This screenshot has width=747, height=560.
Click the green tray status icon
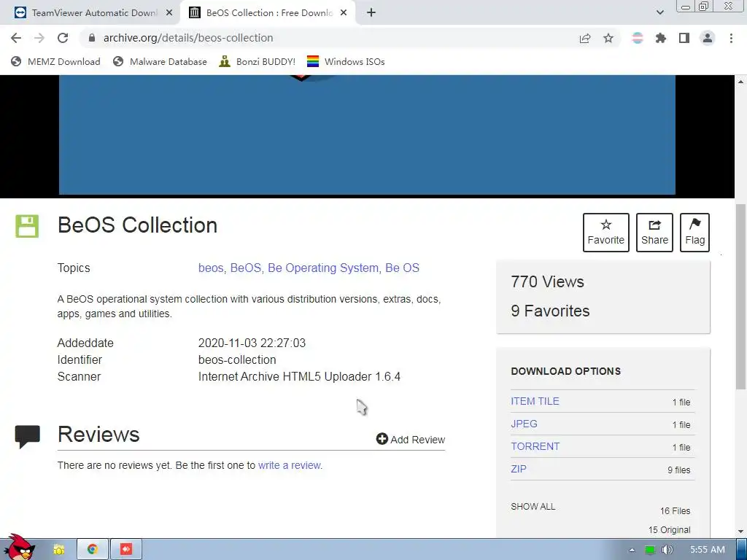tap(650, 550)
